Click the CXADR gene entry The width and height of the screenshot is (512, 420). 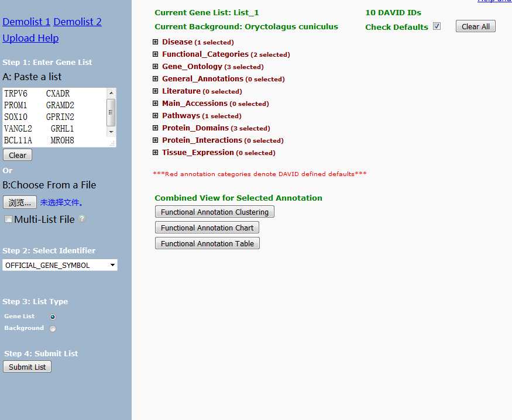58,94
